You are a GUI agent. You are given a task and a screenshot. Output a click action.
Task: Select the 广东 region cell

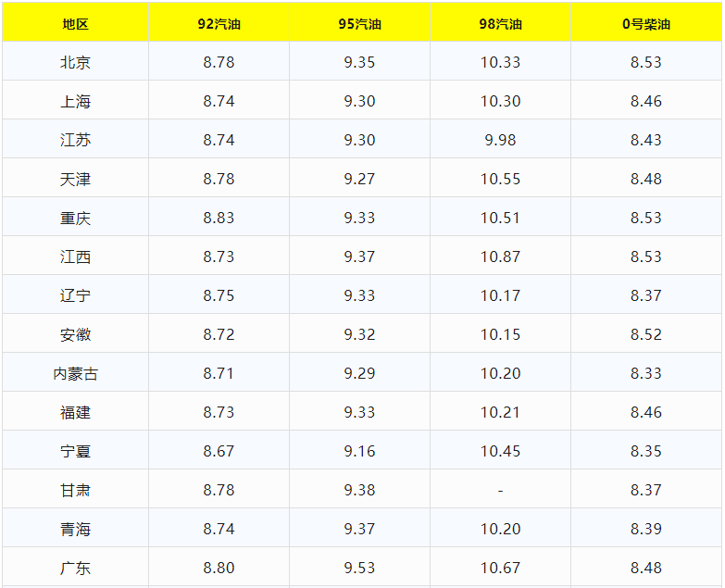click(75, 568)
